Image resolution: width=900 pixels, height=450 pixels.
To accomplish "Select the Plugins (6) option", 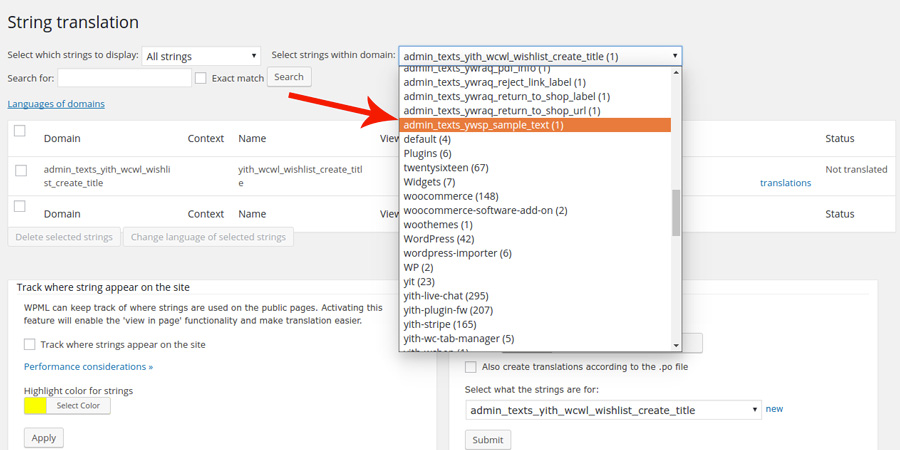I will (535, 153).
